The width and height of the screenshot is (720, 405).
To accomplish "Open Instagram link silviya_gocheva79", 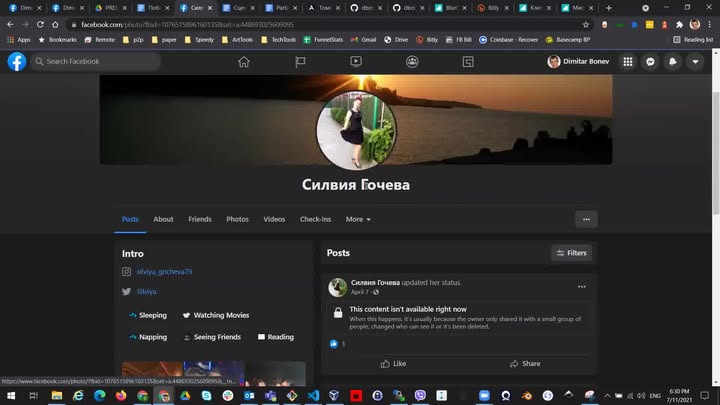I will (164, 272).
